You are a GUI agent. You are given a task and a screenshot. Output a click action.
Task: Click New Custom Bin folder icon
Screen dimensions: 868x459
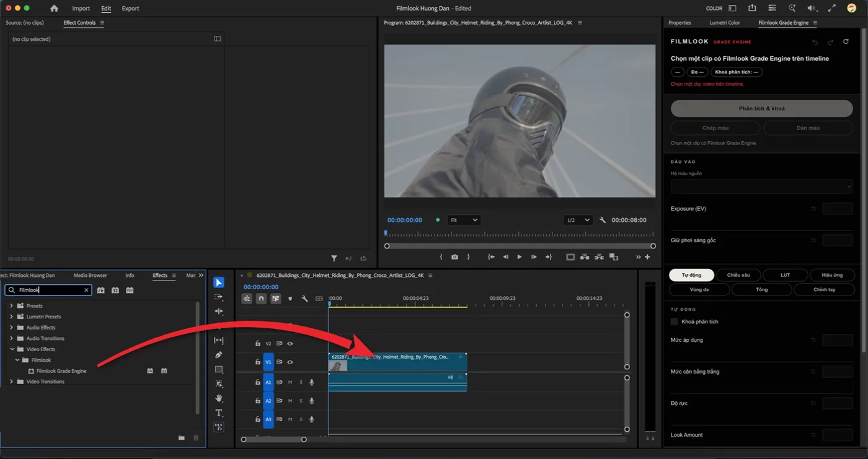pos(182,437)
